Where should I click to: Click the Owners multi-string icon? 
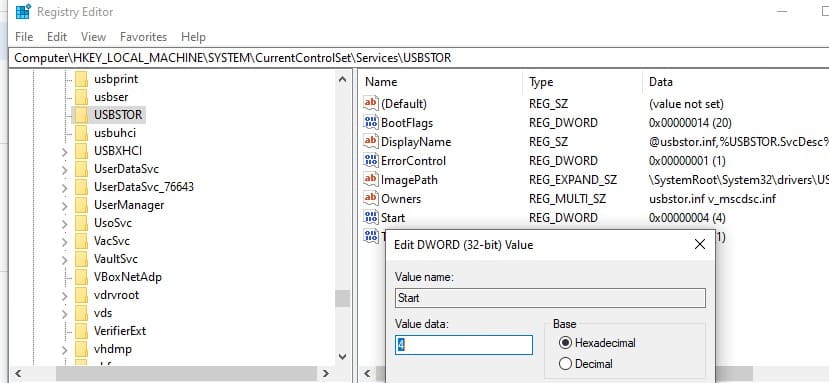(x=371, y=199)
